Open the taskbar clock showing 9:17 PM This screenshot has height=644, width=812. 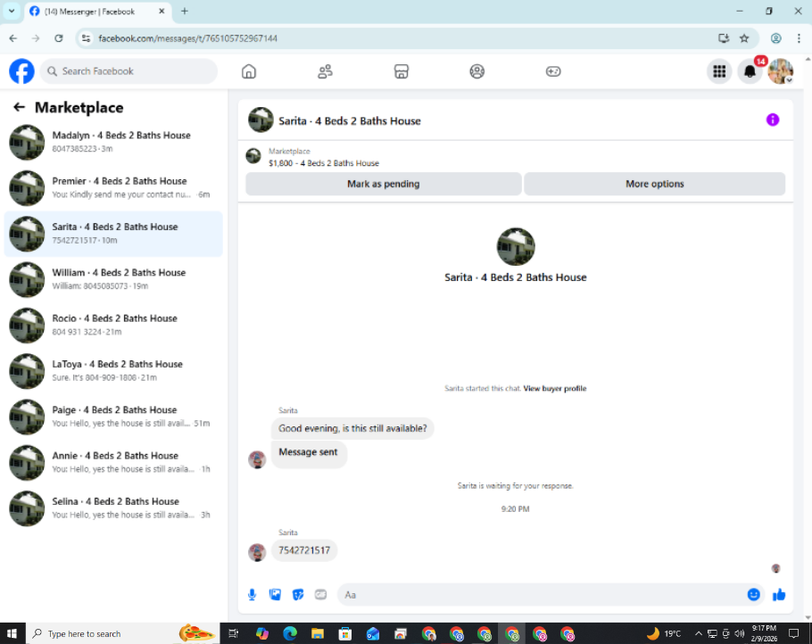click(x=764, y=633)
